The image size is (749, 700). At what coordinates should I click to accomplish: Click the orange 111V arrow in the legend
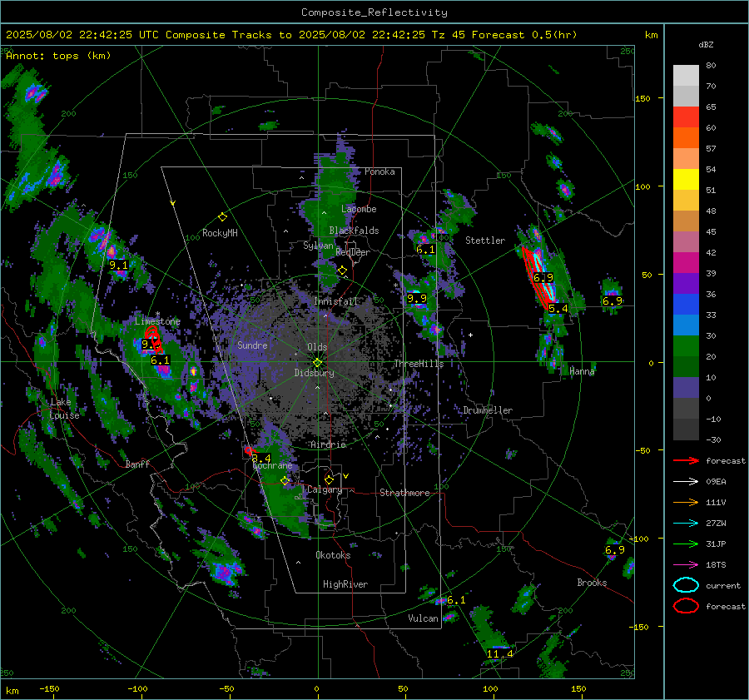click(687, 502)
